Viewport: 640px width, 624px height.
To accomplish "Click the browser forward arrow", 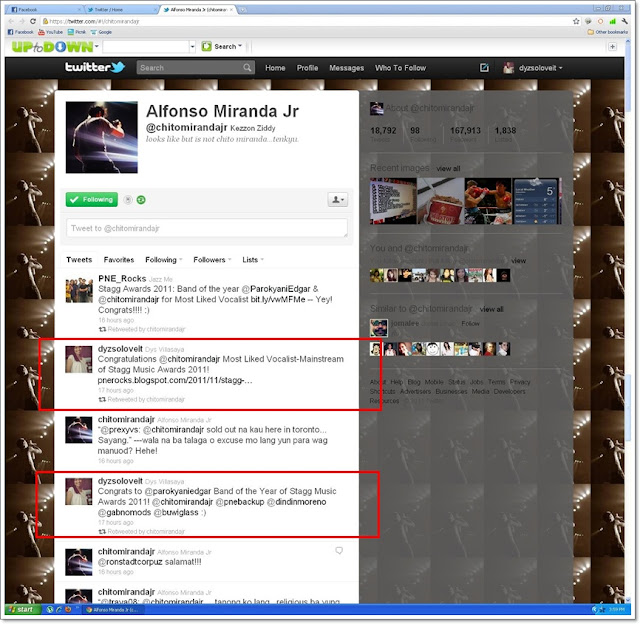I will 22,21.
